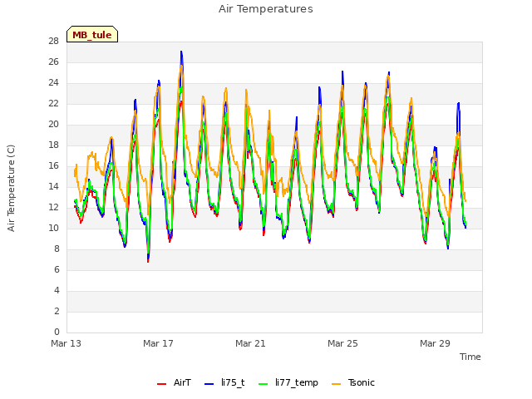Image resolution: width=532 pixels, height=399 pixels.
Task: Click the 16 y-axis tick label
Action: [53, 166]
